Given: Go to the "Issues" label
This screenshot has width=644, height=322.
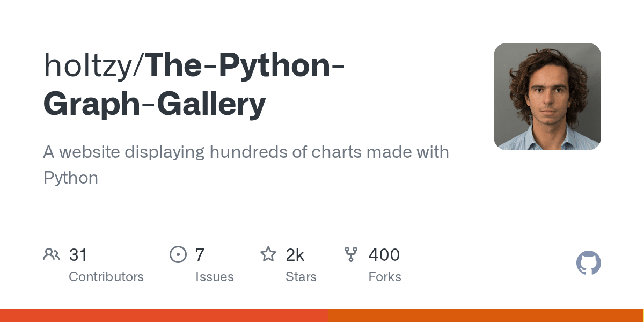Looking at the screenshot, I should (x=215, y=277).
